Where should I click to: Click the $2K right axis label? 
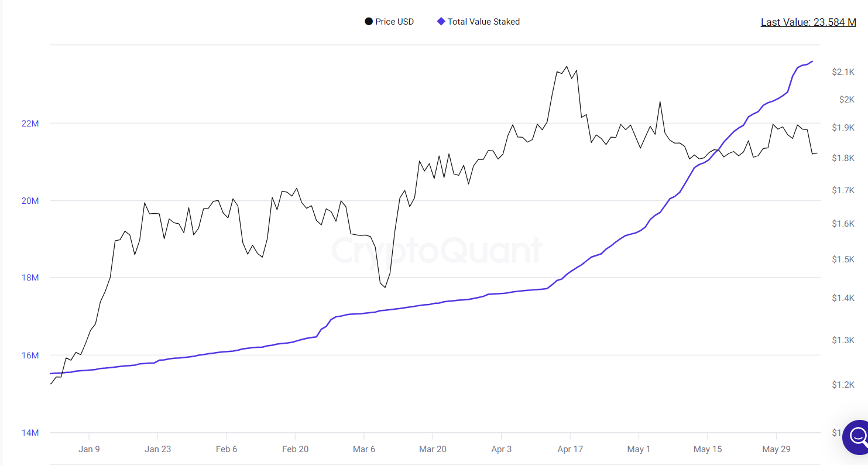click(846, 100)
